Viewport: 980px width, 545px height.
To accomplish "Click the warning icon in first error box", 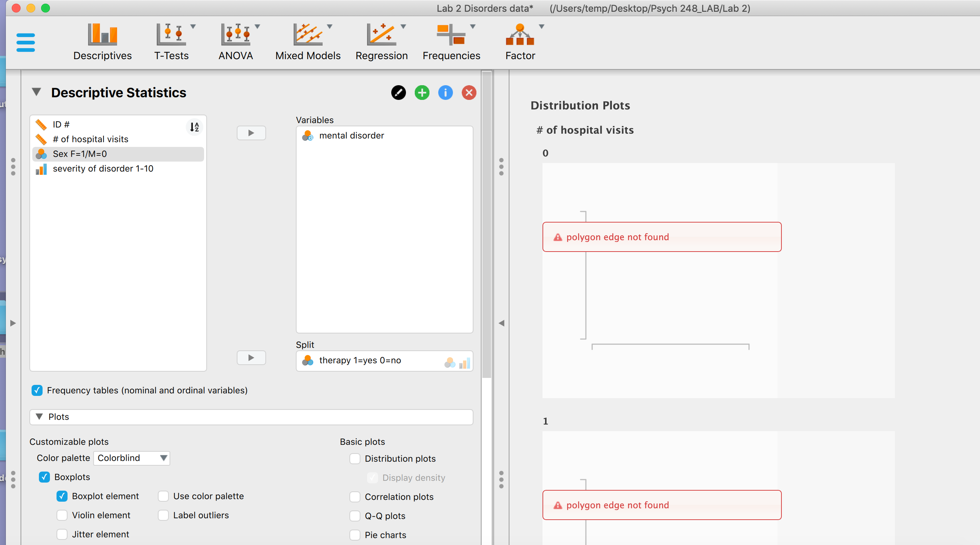I will point(558,237).
